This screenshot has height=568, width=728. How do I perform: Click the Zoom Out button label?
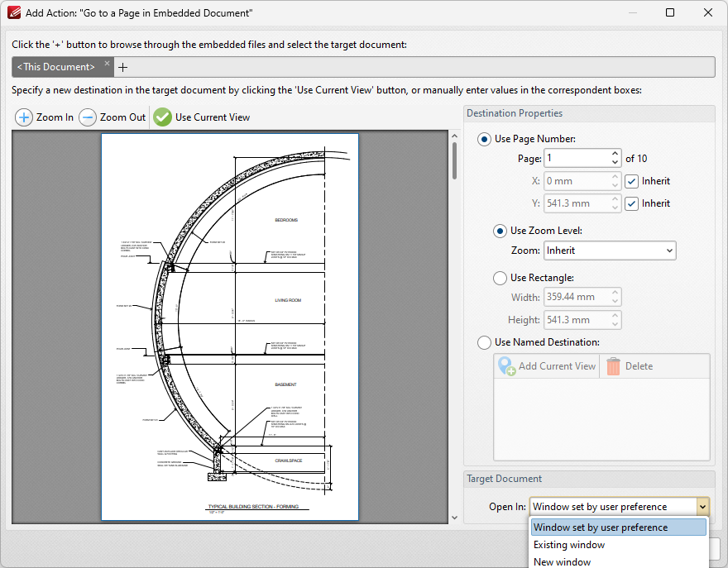pyautogui.click(x=122, y=117)
